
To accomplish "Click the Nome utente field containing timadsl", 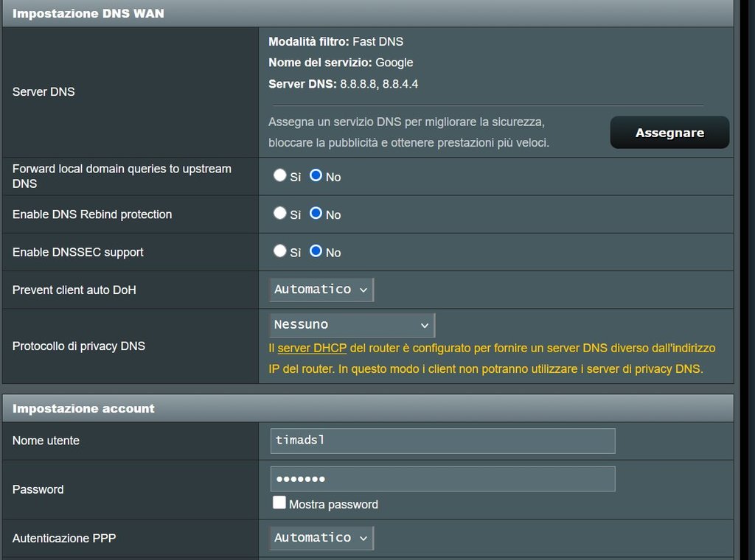I will click(x=442, y=441).
